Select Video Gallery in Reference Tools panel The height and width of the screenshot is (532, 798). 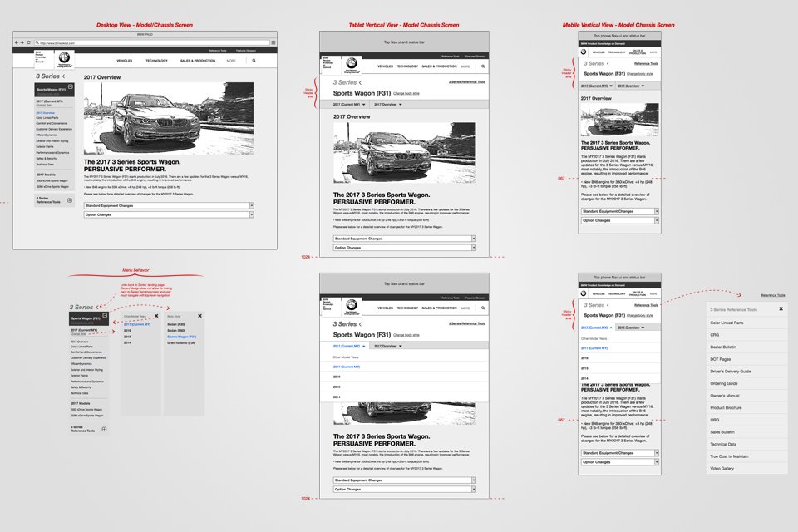746,469
